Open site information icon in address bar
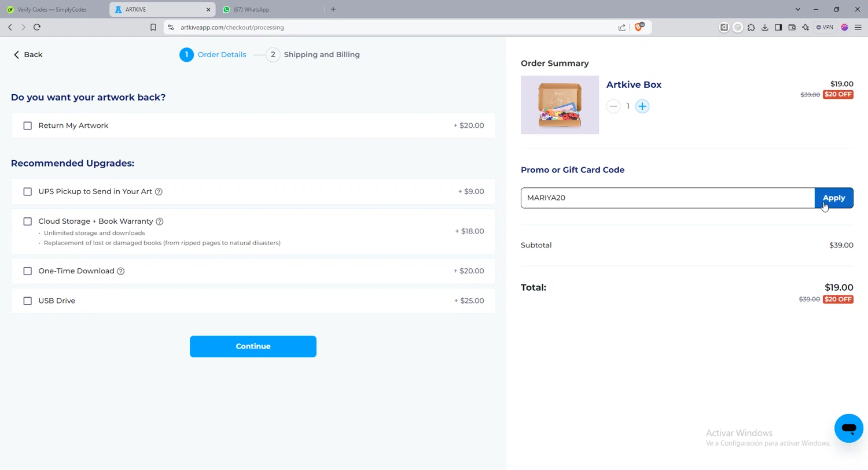 pos(171,27)
